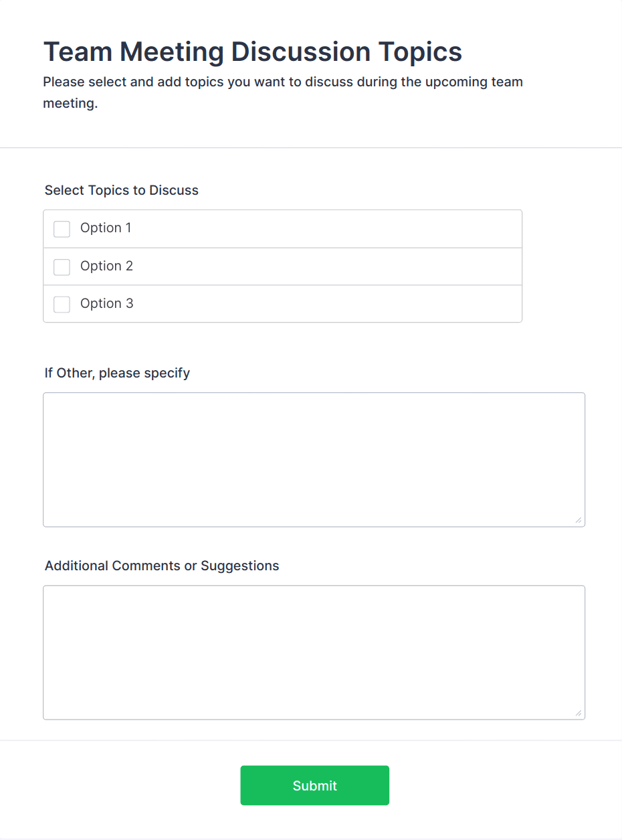The image size is (622, 840).
Task: Enable the Option 2 checkbox
Action: [x=62, y=267]
